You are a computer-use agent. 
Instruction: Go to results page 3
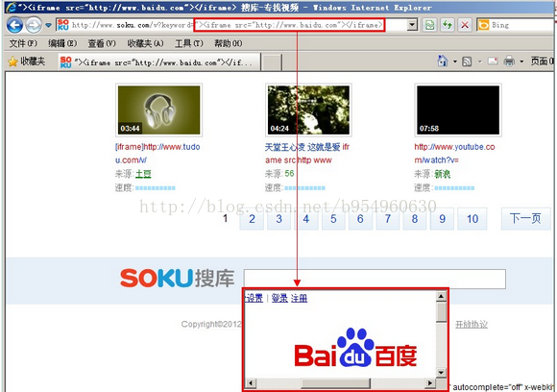point(278,218)
